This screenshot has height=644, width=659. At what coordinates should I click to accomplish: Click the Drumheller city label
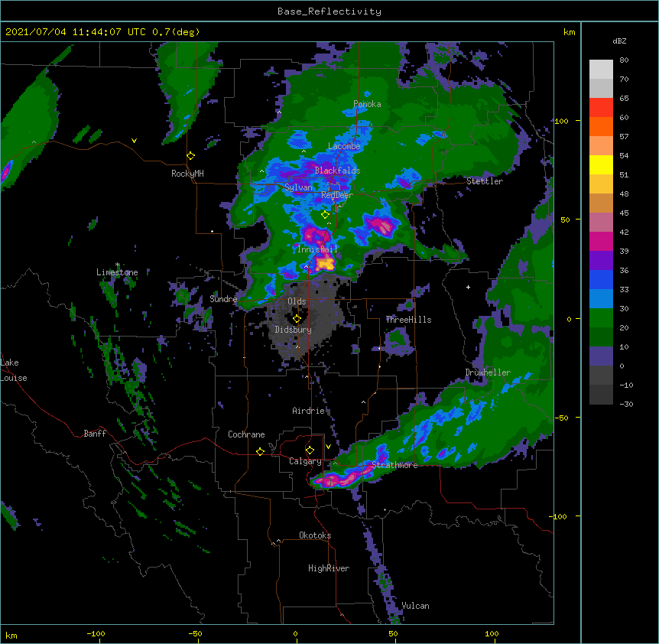488,372
